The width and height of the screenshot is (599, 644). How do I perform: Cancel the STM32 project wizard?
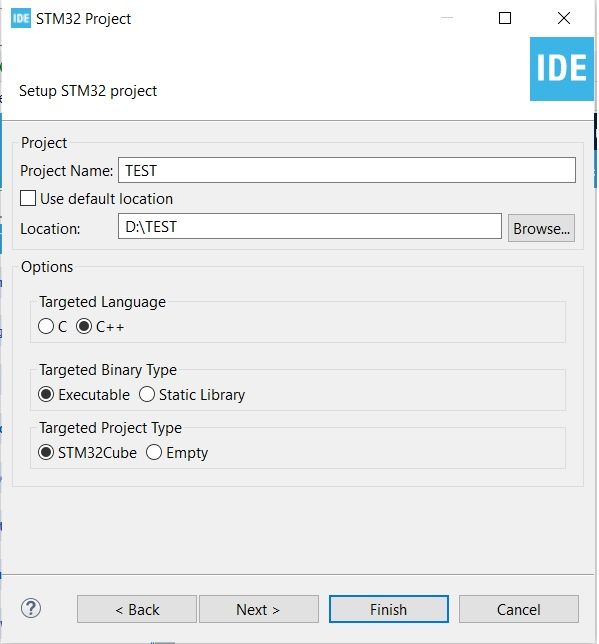[x=519, y=609]
